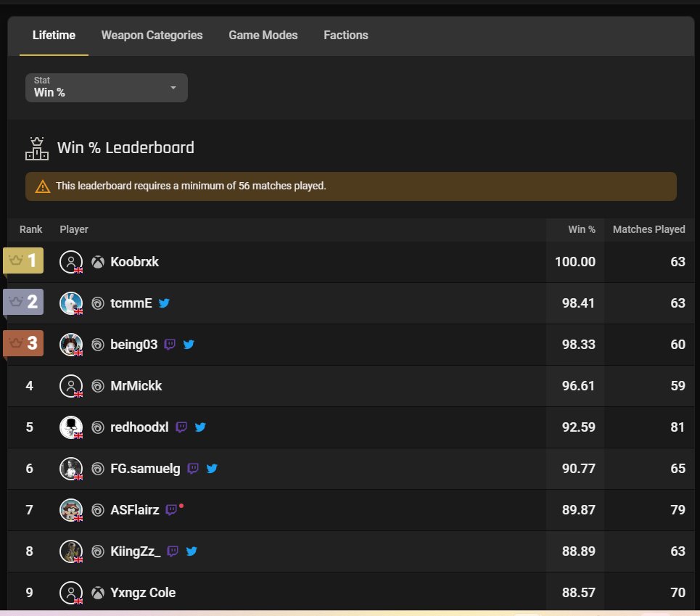700x616 pixels.
Task: Open KiingZz_'s Twitter icon
Action: [x=192, y=551]
